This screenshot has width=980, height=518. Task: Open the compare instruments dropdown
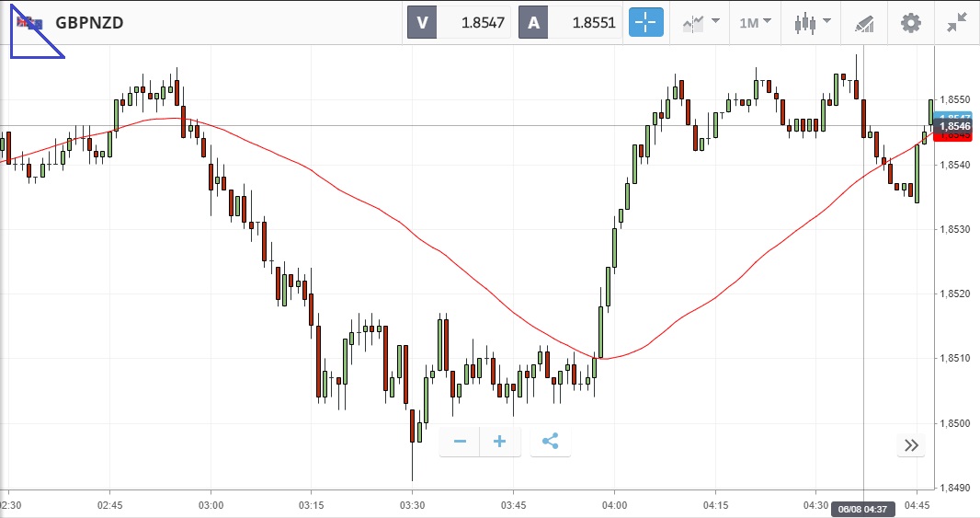[701, 22]
